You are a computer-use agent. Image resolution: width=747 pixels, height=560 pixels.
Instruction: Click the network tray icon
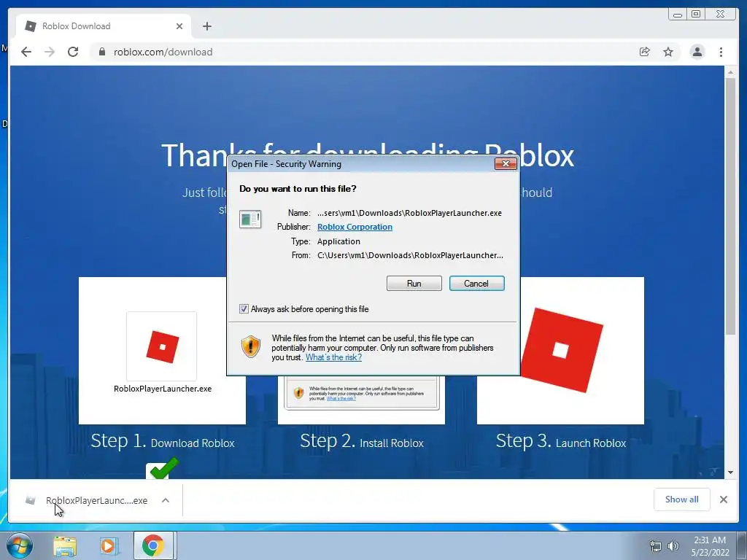click(x=656, y=546)
